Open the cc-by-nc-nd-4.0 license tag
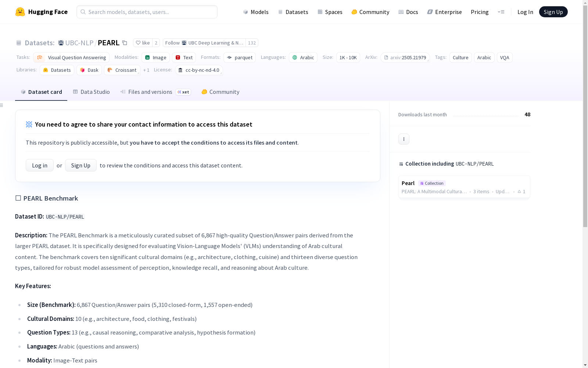Screen dimensions: 588x368 [199, 70]
